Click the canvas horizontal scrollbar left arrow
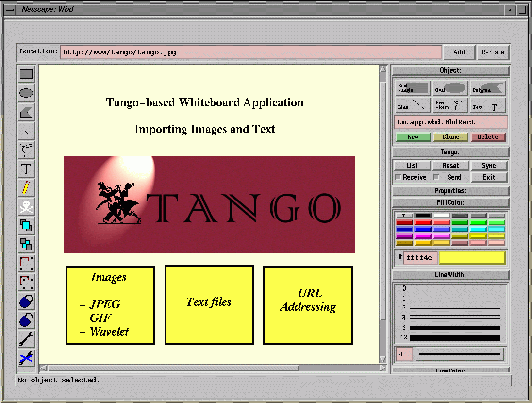The width and height of the screenshot is (532, 403). coord(43,368)
